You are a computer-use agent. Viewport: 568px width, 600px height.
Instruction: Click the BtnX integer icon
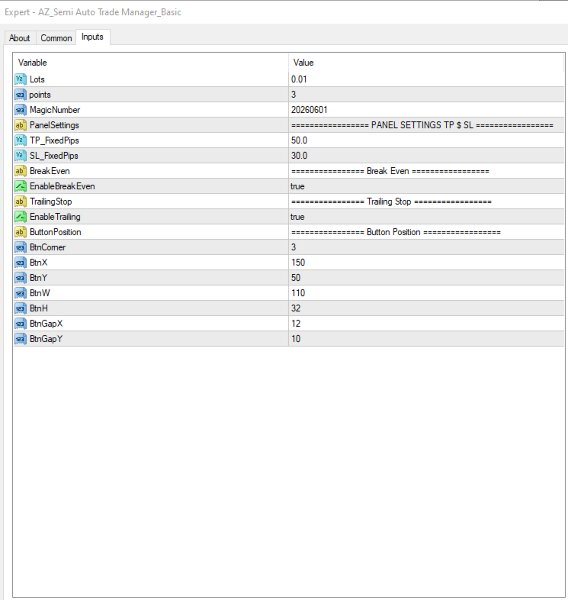20,262
